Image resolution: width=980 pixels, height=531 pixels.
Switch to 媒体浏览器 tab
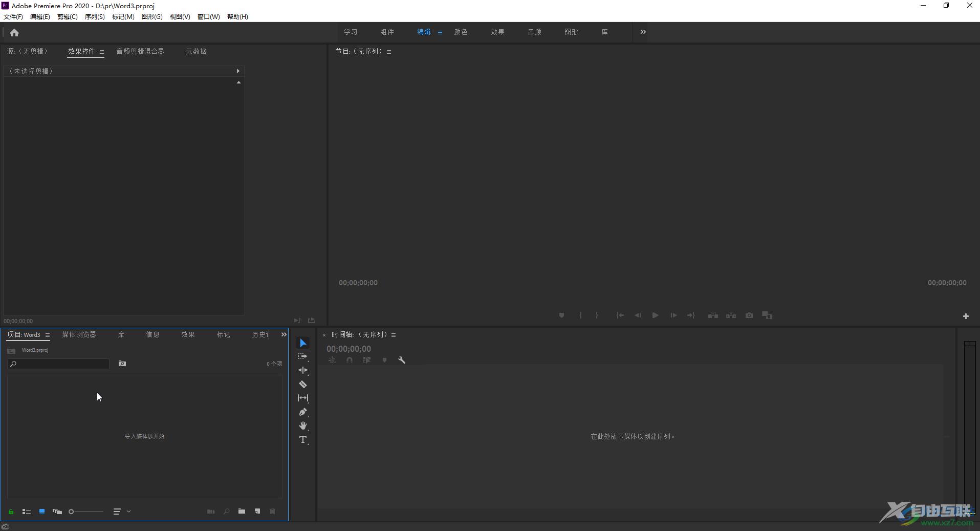79,334
